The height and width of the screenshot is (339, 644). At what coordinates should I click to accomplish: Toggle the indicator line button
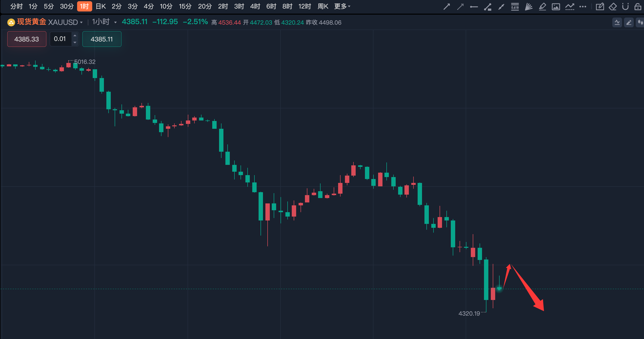click(617, 22)
